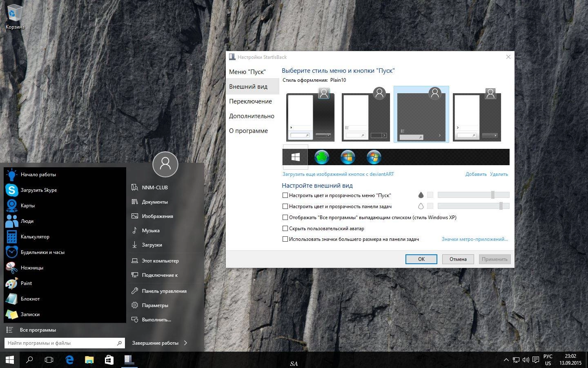This screenshot has height=368, width=588.
Task: Launch Загрузить Skype from Start menu
Action: coord(65,190)
